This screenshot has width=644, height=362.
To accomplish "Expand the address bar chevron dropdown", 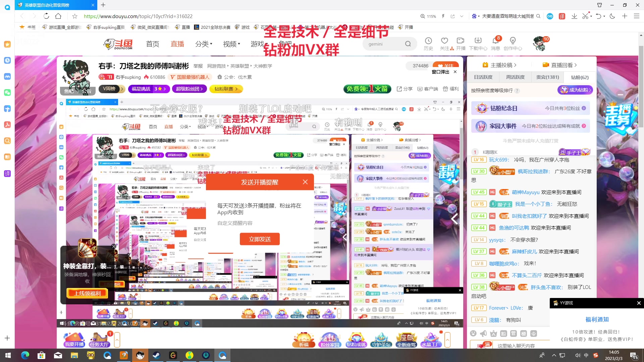I will pyautogui.click(x=462, y=16).
